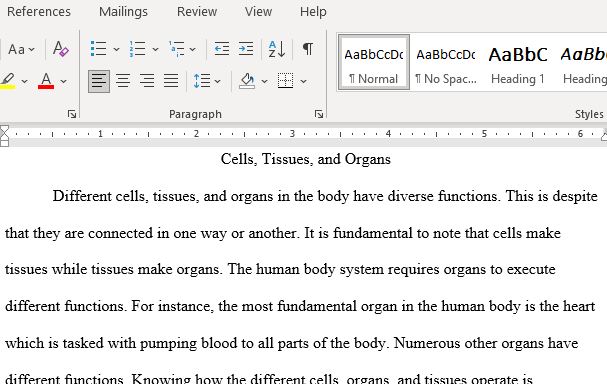Image resolution: width=607 pixels, height=384 pixels.
Task: Click the word 'heart' in the paragraph
Action: pyautogui.click(x=579, y=306)
